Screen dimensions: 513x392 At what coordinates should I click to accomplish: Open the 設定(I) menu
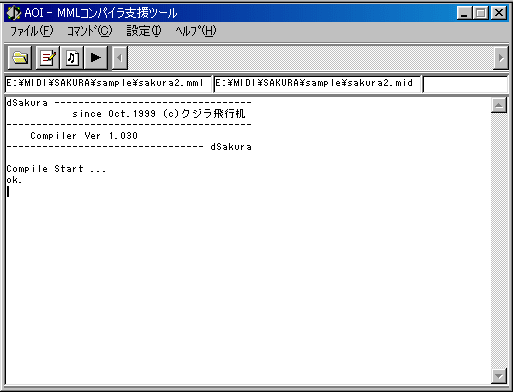coord(144,31)
